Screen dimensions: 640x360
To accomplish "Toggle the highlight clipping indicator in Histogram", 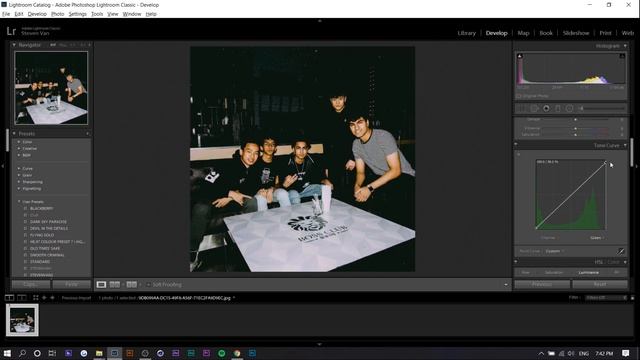I will pyautogui.click(x=622, y=56).
